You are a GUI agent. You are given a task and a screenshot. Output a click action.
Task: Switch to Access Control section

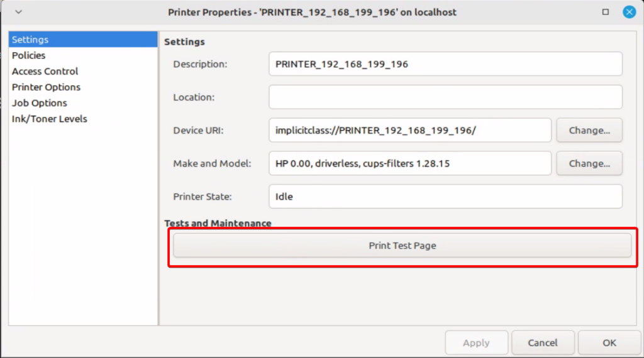coord(45,72)
